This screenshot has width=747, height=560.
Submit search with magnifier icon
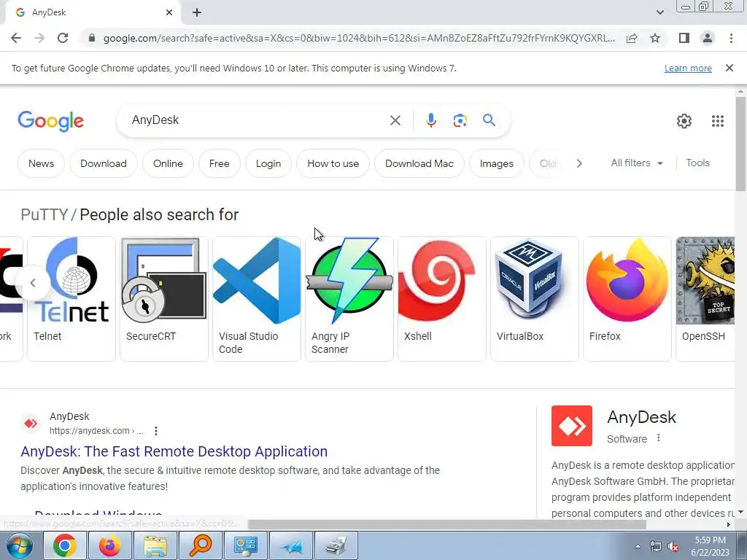point(489,120)
